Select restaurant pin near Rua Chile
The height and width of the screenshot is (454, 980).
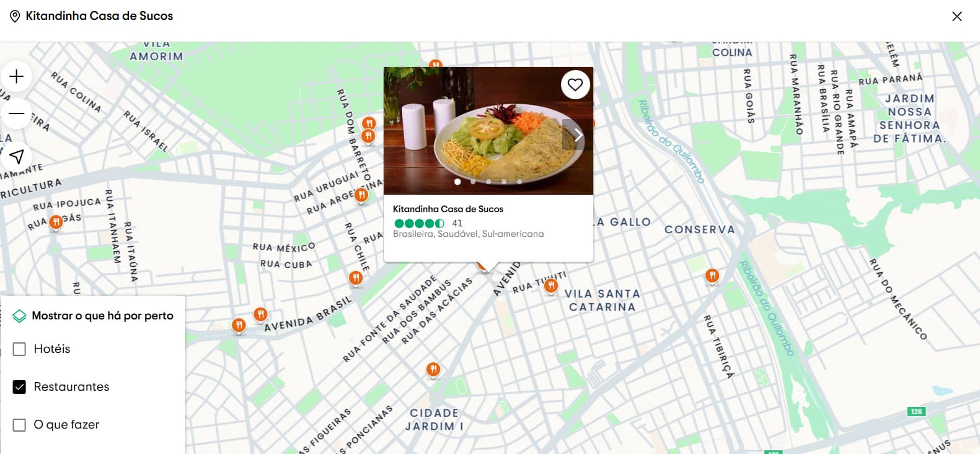356,278
